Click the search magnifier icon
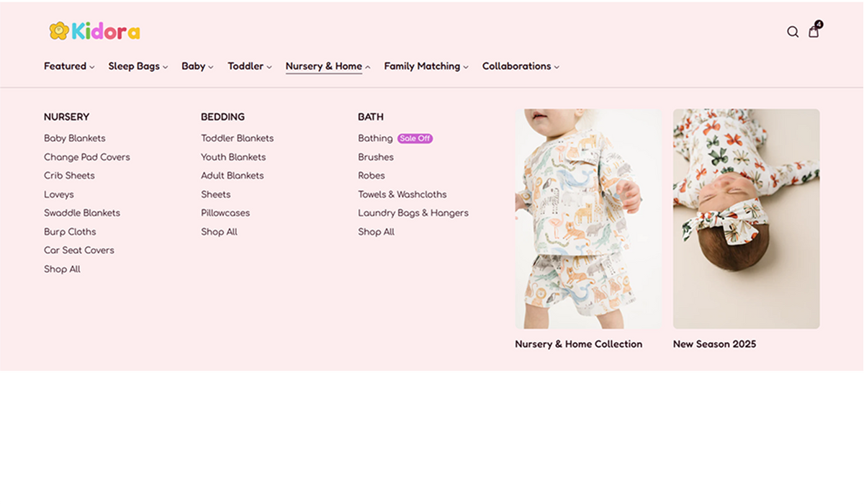The image size is (864, 504). 793,32
